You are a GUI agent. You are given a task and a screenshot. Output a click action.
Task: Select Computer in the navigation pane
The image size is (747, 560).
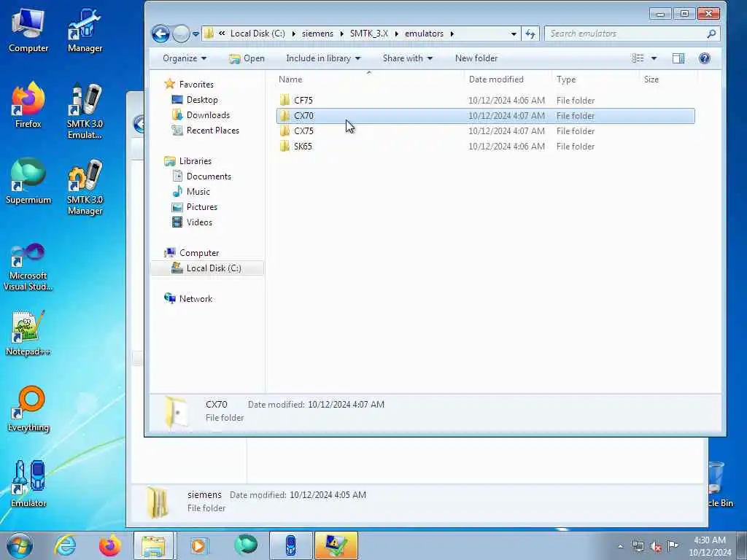(x=198, y=253)
